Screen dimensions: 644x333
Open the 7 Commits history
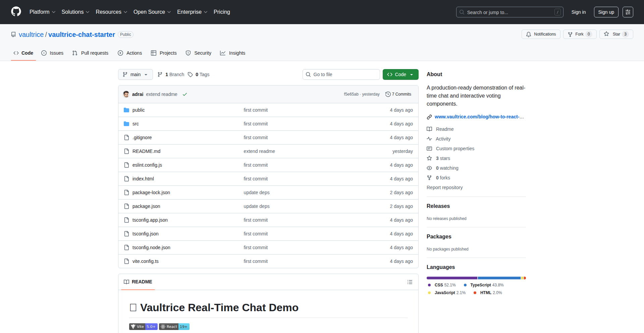(x=398, y=94)
